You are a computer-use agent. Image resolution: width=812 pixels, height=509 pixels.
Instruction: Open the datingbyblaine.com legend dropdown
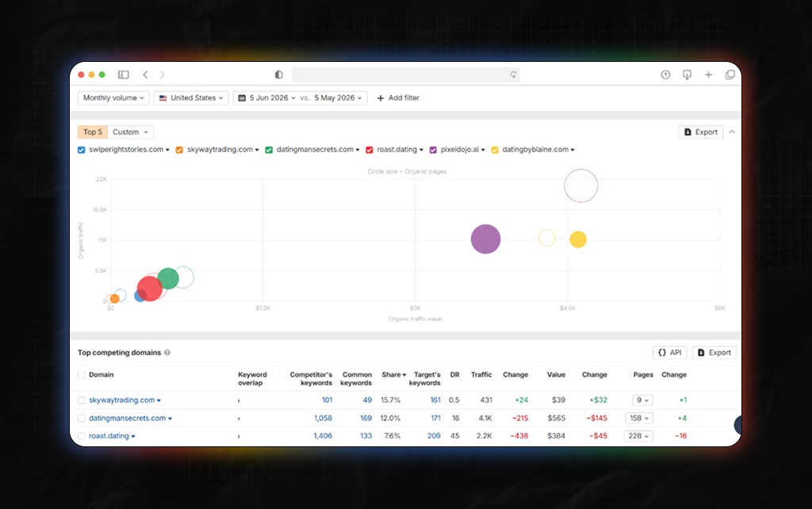tap(573, 150)
